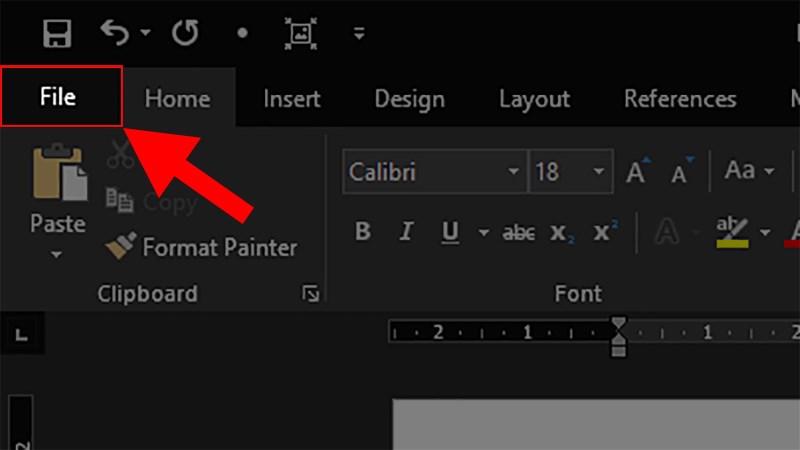
Task: Click the Decrease Font Size icon
Action: 683,172
